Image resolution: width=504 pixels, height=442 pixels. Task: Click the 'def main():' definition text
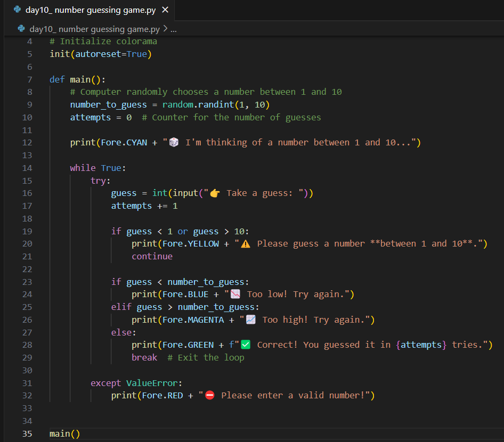[x=77, y=79]
